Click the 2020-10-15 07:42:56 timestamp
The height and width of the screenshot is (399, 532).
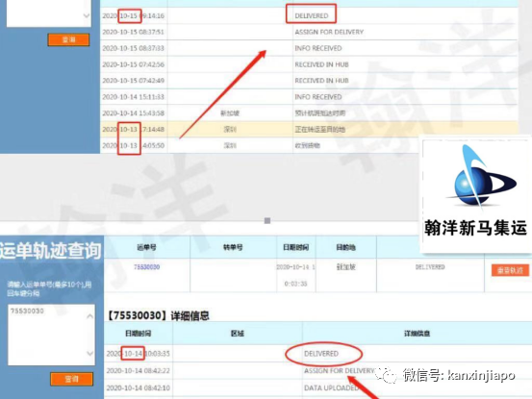click(x=134, y=64)
